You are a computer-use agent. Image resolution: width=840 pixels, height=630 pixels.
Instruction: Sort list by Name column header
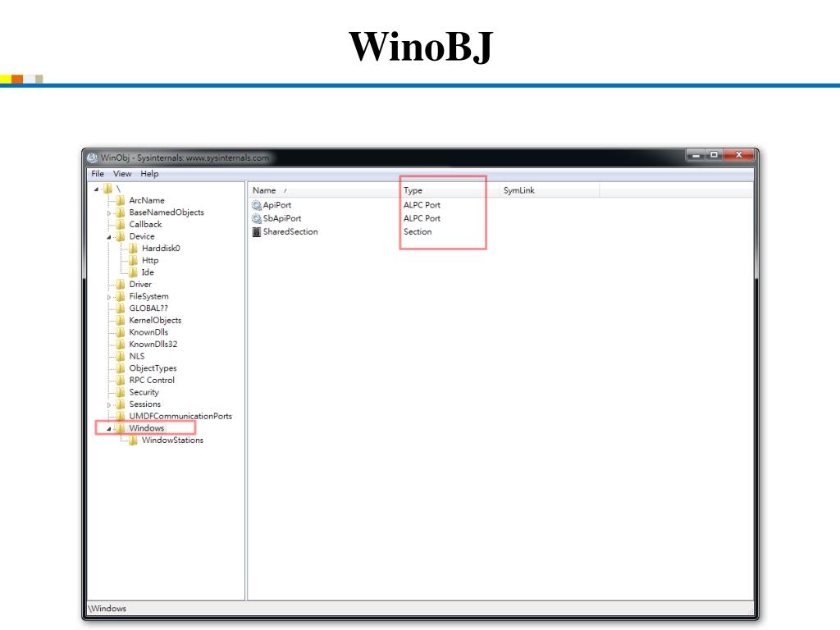pyautogui.click(x=323, y=190)
